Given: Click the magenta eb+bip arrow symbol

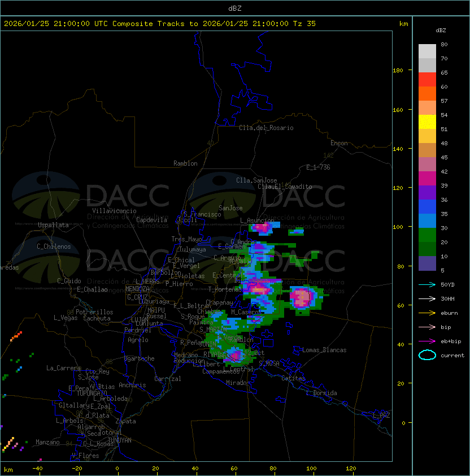Looking at the screenshot, I should (x=427, y=341).
